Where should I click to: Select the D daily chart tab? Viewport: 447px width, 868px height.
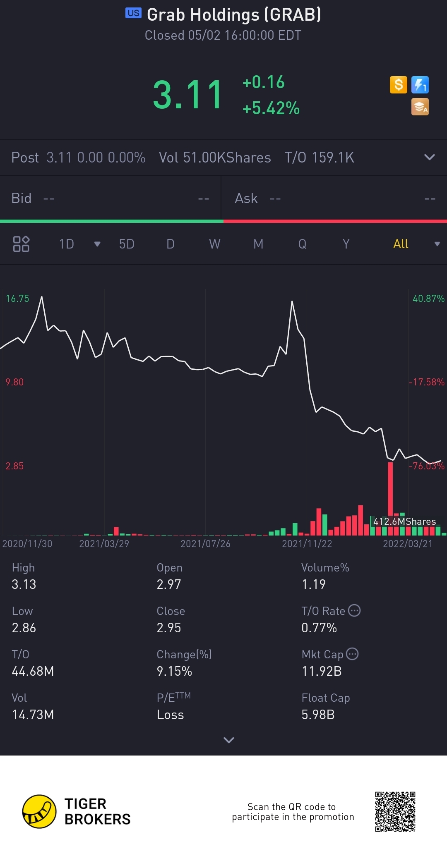(171, 244)
